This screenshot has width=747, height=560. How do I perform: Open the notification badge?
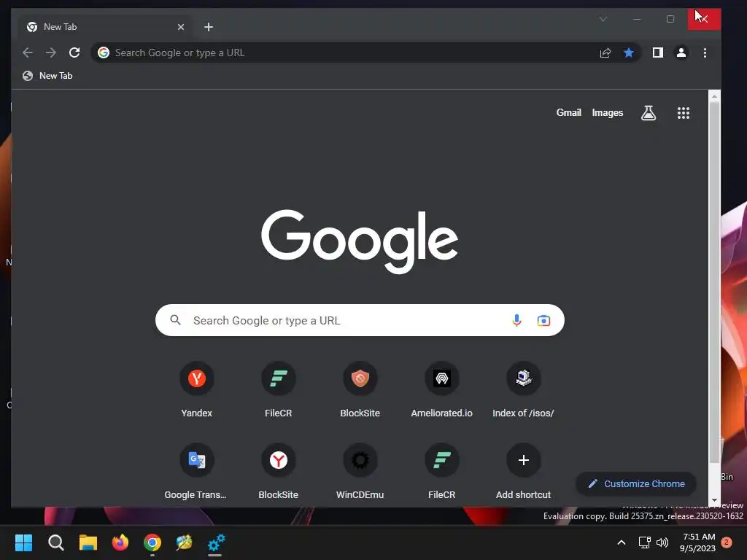727,542
